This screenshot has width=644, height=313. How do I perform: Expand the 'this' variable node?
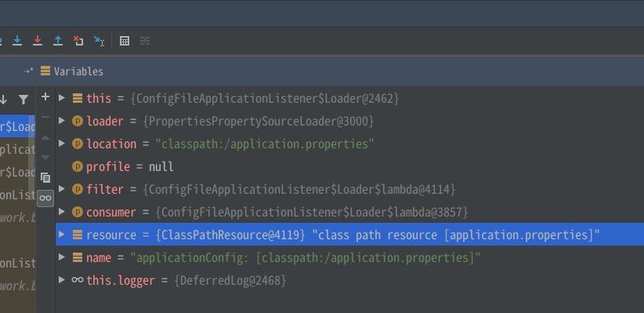[x=62, y=98]
